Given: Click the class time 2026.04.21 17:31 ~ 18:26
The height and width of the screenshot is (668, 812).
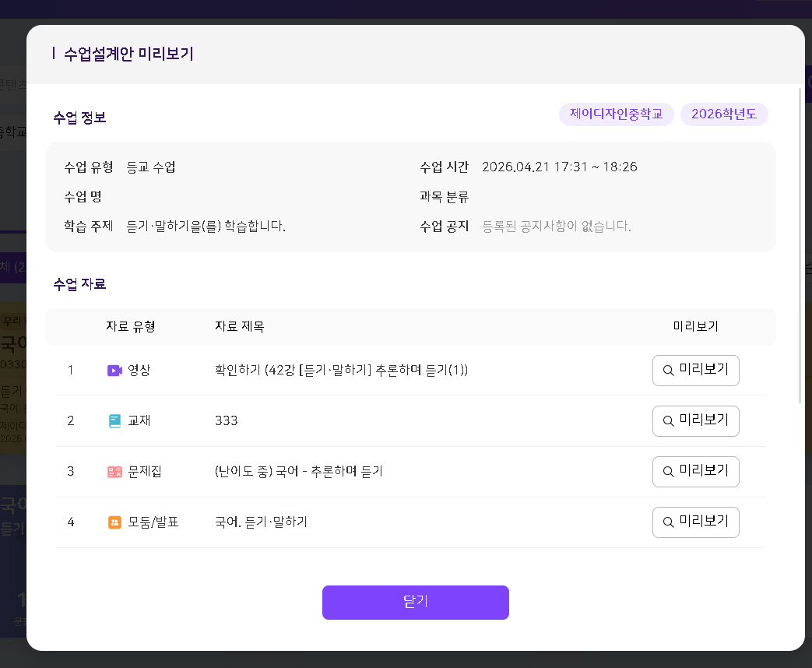Looking at the screenshot, I should pos(560,167).
